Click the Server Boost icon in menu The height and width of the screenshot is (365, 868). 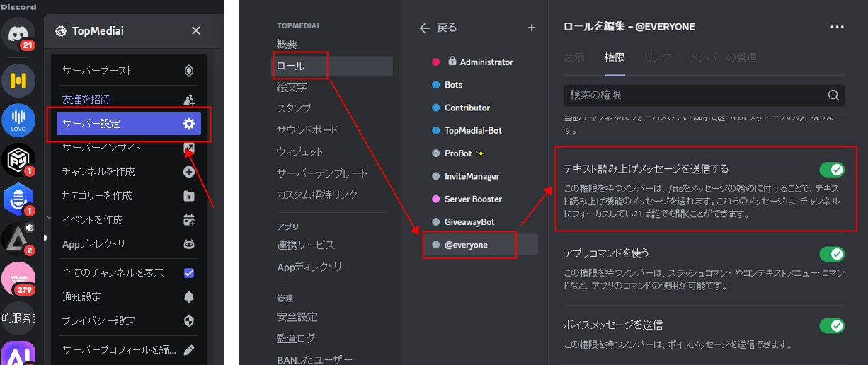[188, 71]
